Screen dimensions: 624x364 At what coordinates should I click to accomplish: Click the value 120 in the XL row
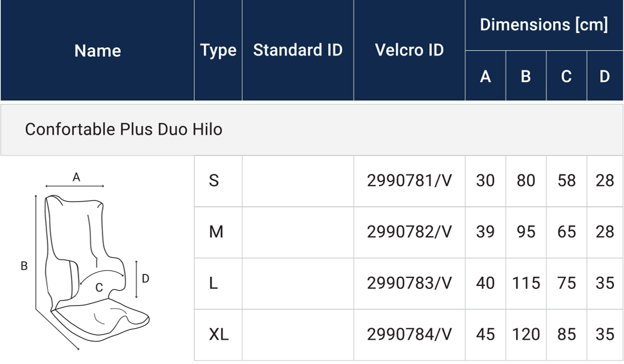click(526, 335)
